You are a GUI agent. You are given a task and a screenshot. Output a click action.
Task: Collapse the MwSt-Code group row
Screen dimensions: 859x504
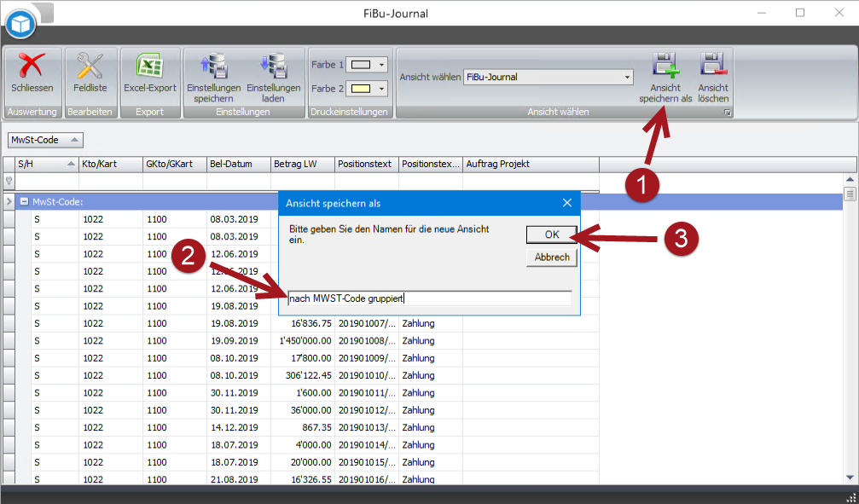coord(25,202)
